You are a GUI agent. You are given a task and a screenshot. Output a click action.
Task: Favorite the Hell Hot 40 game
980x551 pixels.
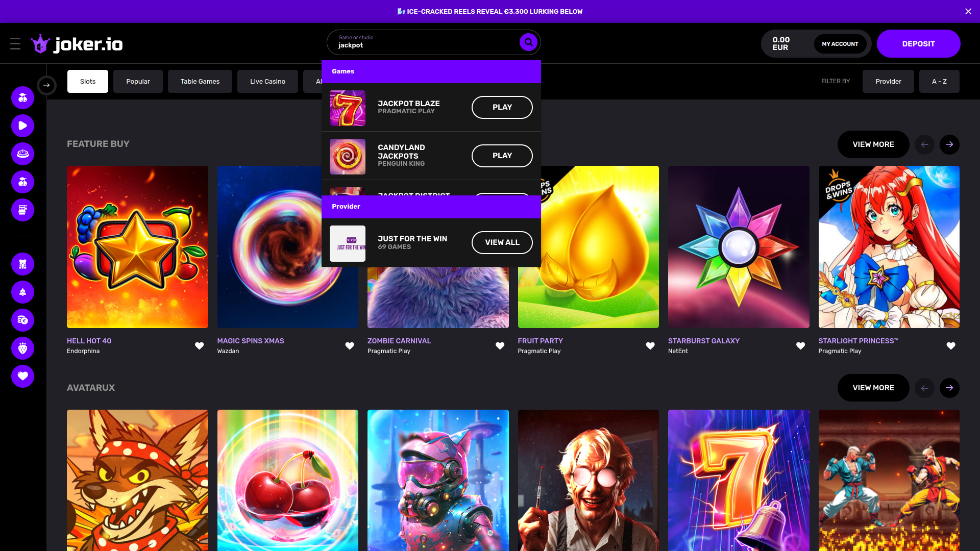tap(199, 345)
